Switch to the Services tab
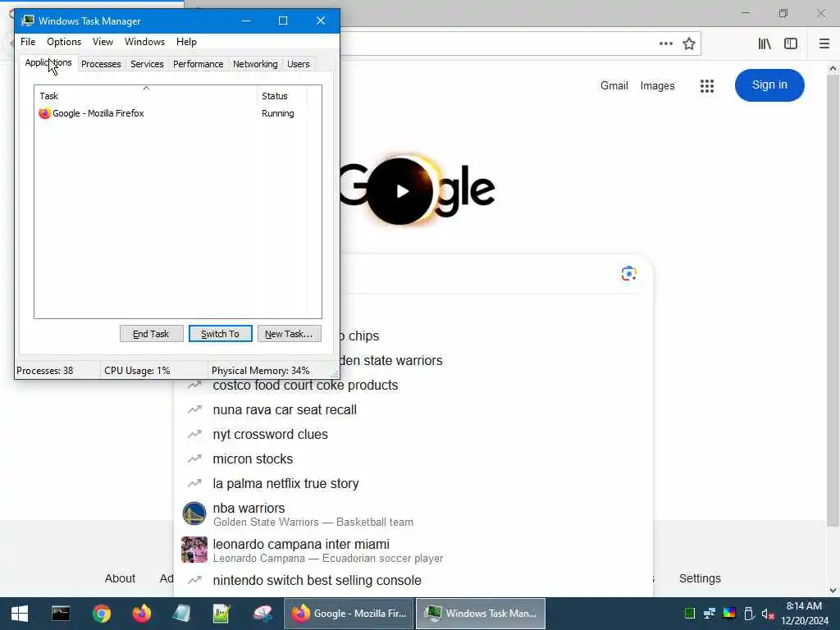This screenshot has width=840, height=630. pyautogui.click(x=147, y=64)
